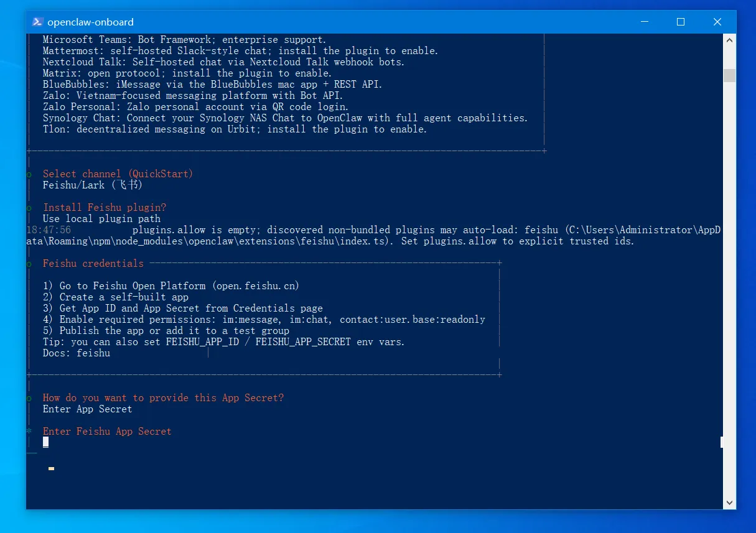Screen dimensions: 756x533
Task: Click the asterisk marker beside Enter Feishu App Secret
Action: [x=29, y=432]
